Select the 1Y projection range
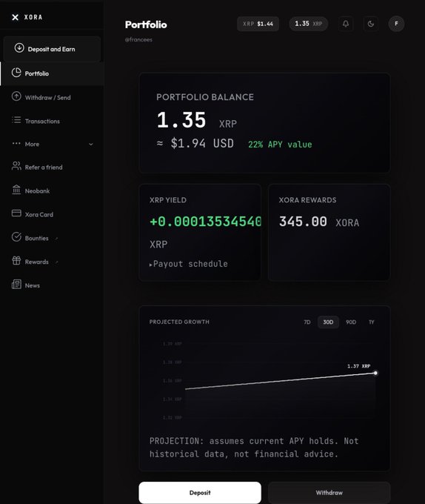Screen dimensions: 425x504 [x=372, y=322]
